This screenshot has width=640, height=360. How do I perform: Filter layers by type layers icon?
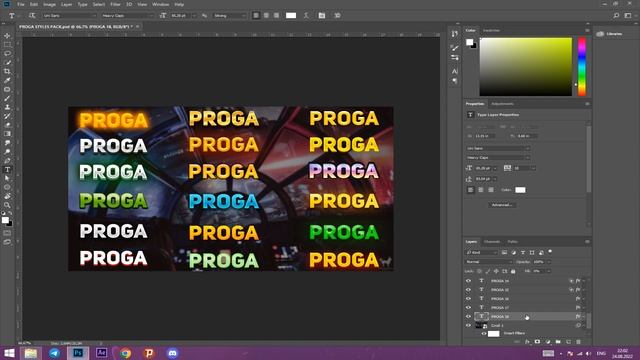(x=523, y=253)
